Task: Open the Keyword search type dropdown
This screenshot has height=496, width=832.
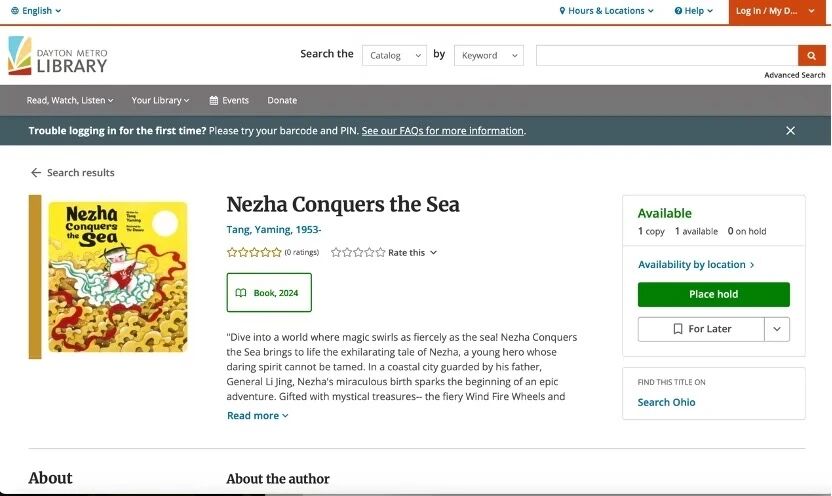Action: 489,56
